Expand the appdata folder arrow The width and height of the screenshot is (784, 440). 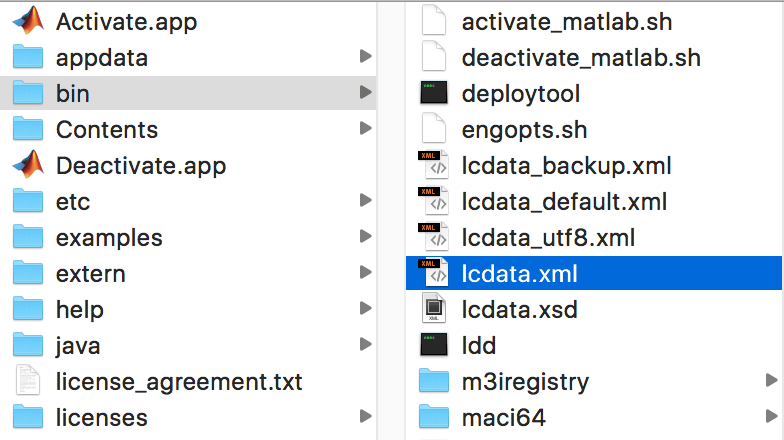(364, 57)
